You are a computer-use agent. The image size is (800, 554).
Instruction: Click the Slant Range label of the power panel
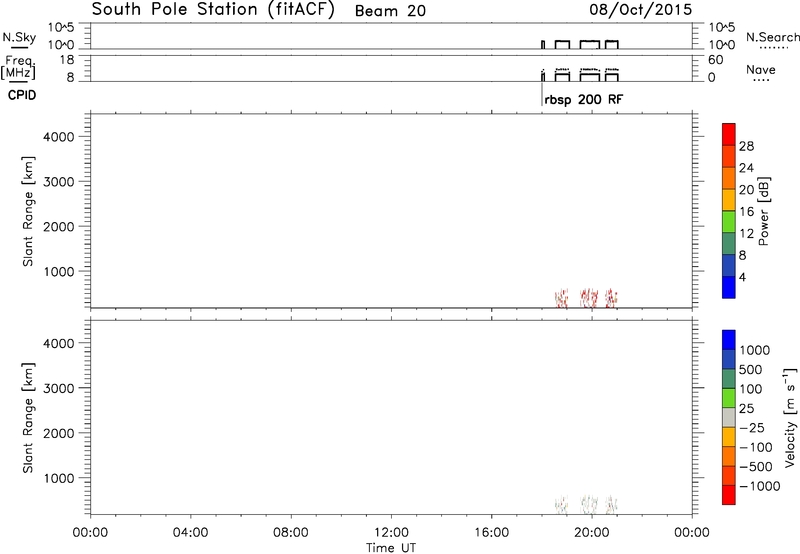[28, 211]
